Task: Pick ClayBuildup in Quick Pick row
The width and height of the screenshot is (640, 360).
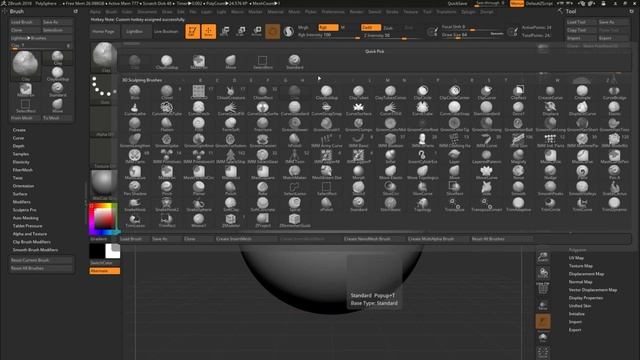Action: click(167, 62)
